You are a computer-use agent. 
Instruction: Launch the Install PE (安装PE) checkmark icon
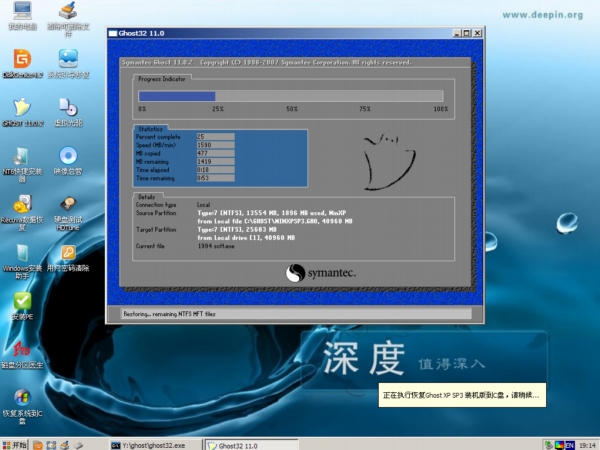22,306
